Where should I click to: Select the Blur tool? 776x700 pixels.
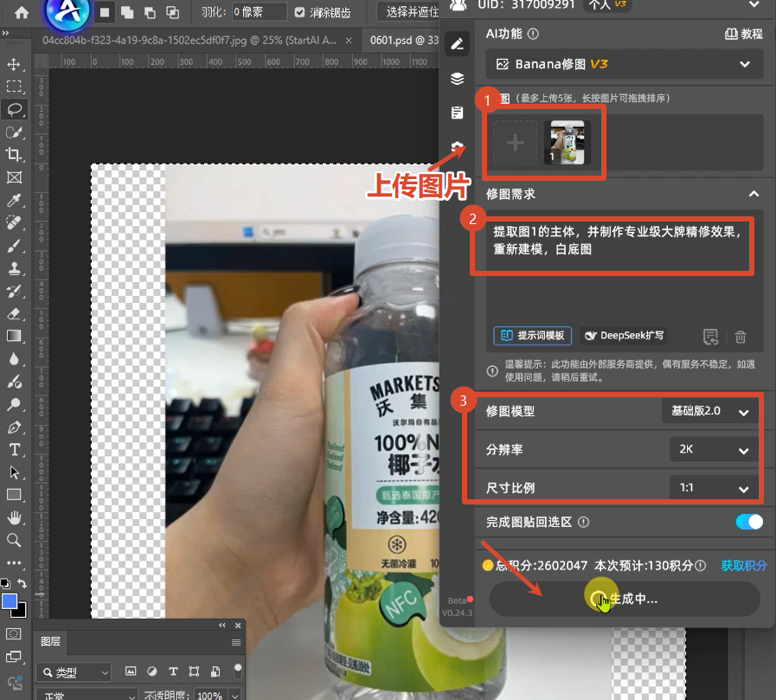(14, 359)
